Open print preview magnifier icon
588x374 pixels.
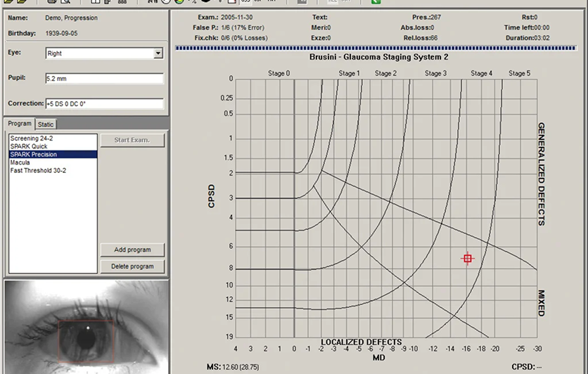65,1
